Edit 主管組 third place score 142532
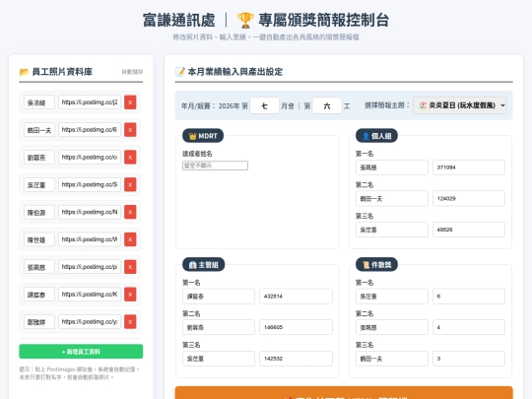The width and height of the screenshot is (532, 399). click(x=296, y=359)
